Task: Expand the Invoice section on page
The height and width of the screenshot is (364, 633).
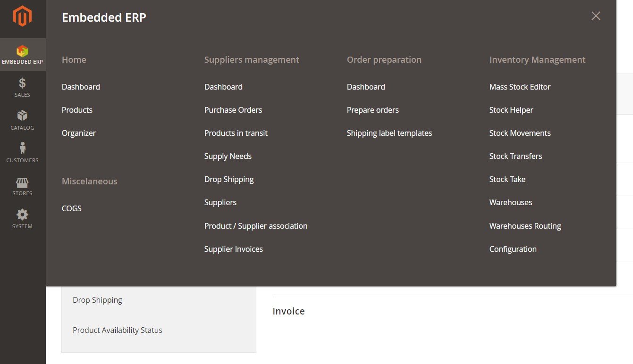Action: click(288, 311)
